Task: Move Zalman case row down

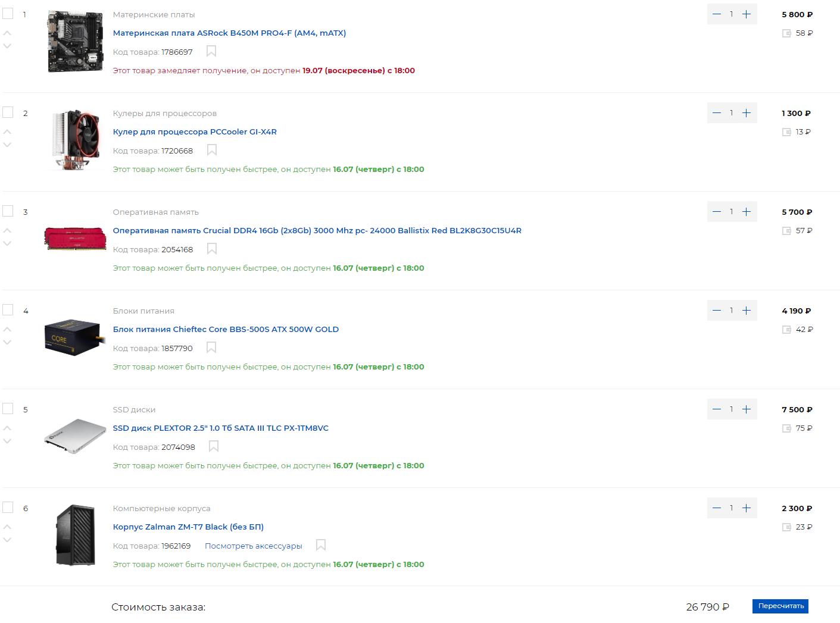Action: [x=7, y=540]
